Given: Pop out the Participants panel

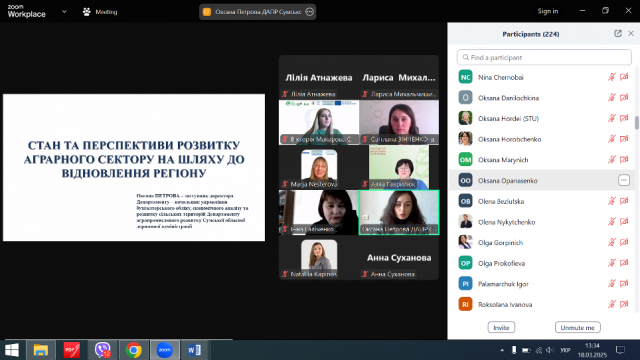Looking at the screenshot, I should click(618, 33).
